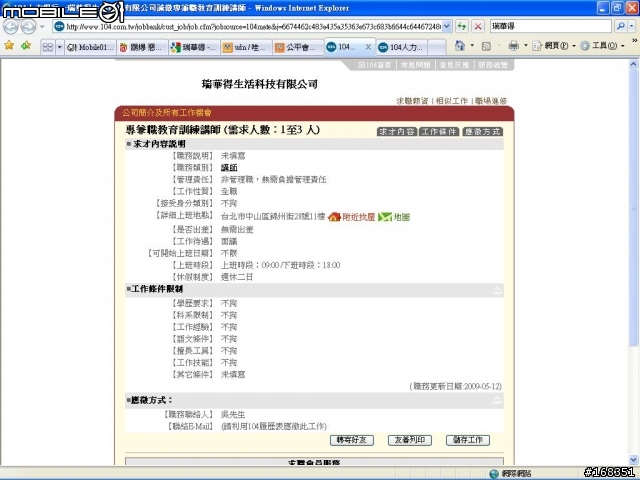Open a new blank tab

(x=437, y=47)
